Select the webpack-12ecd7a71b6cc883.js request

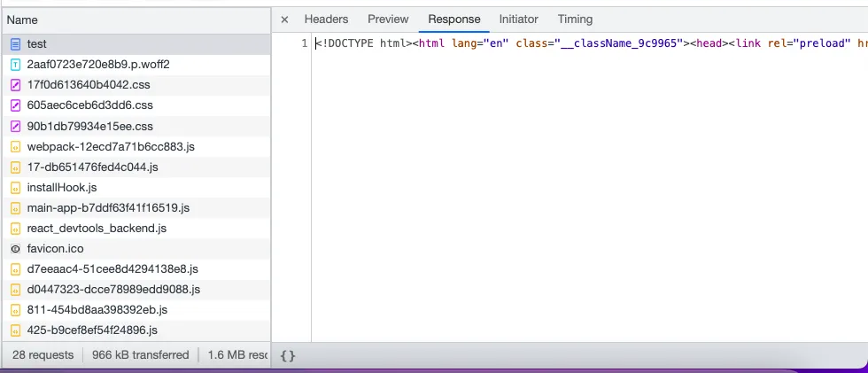136,147
